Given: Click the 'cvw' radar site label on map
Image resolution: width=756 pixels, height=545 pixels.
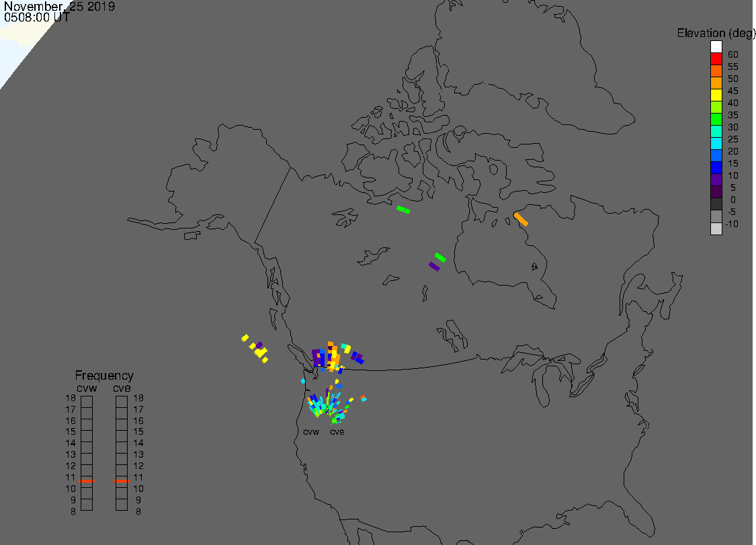Looking at the screenshot, I should pos(311,431).
